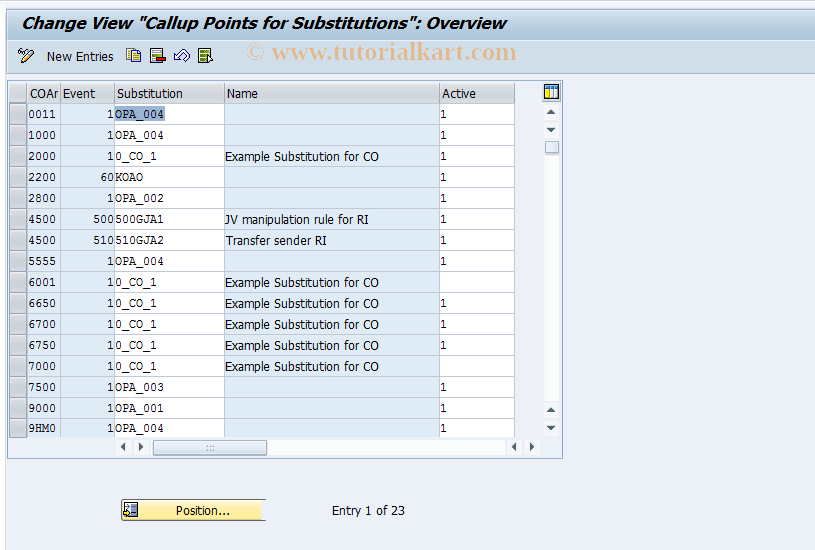The height and width of the screenshot is (550, 815).
Task: Click the left arrow of Substitution column scroller
Action: [123, 447]
